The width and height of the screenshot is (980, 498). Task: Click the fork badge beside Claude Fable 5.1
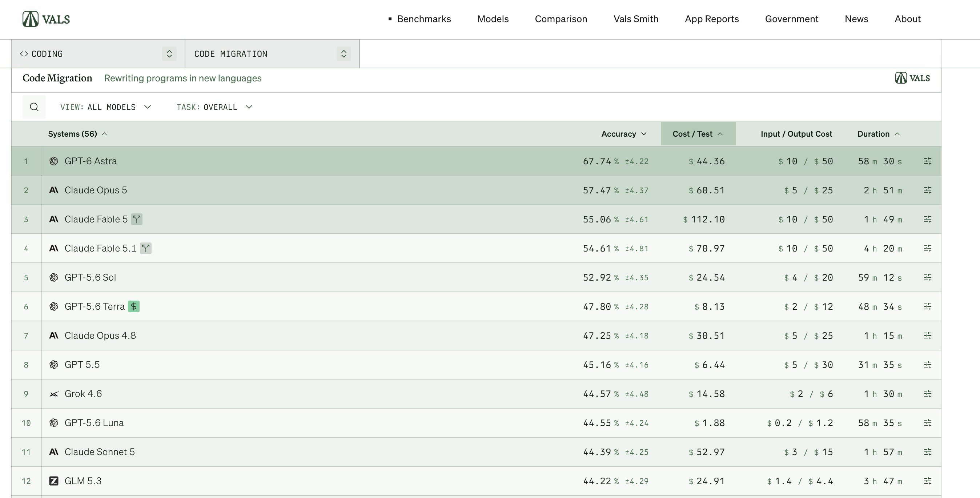(146, 248)
